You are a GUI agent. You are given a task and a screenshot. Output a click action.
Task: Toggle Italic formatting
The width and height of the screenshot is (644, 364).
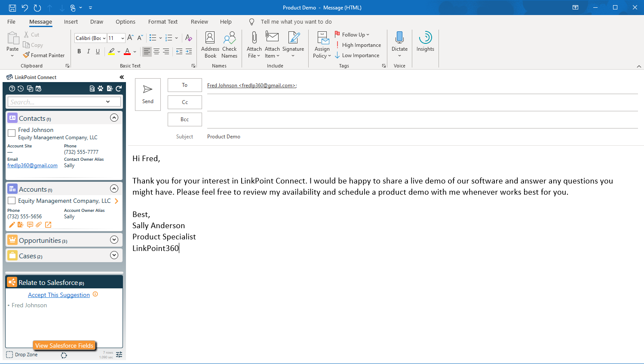(89, 52)
